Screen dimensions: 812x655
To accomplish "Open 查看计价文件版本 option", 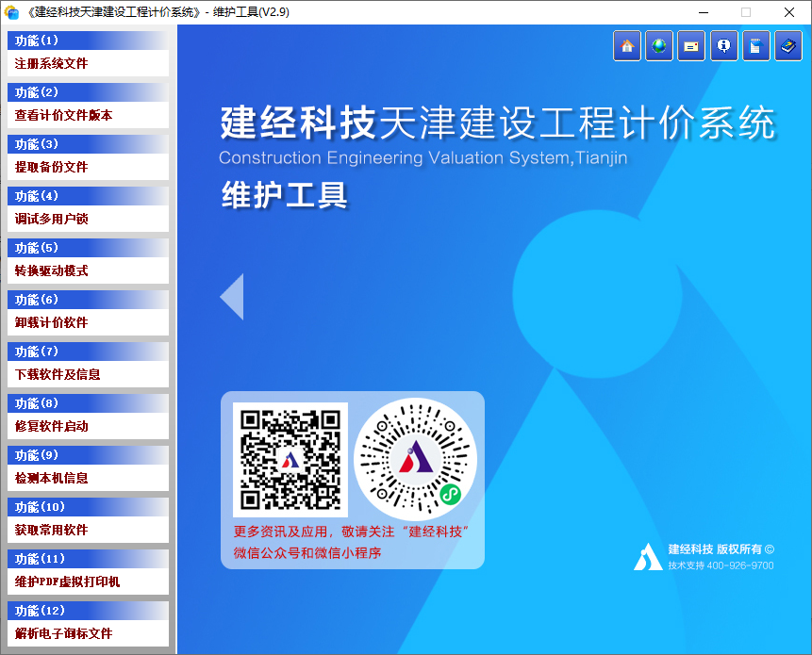I will pos(88,116).
